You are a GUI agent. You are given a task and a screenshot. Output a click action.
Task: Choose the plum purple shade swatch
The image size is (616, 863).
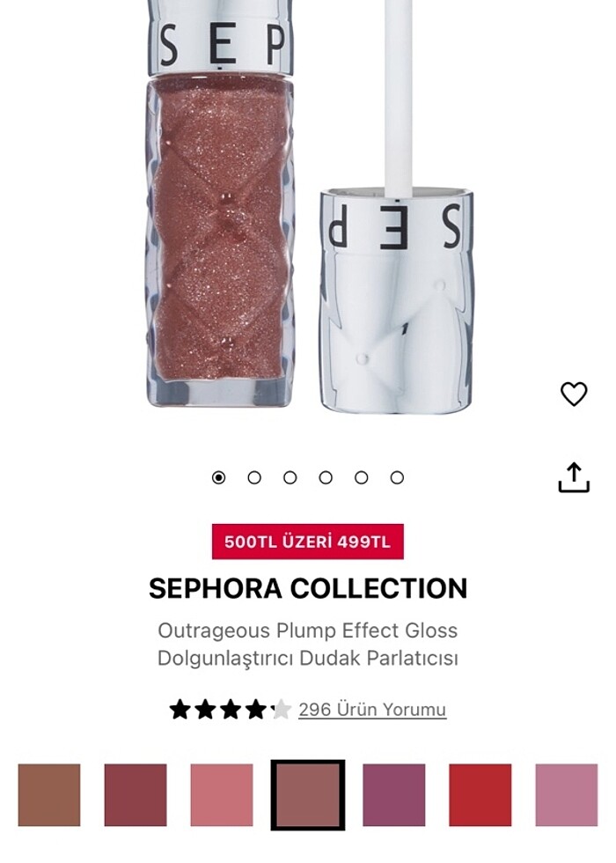coord(394,794)
